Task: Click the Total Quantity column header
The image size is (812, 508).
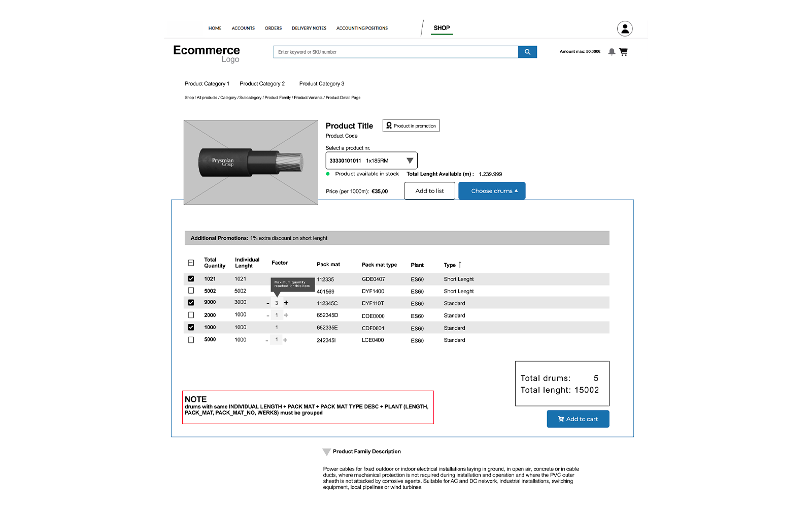Action: coord(215,263)
